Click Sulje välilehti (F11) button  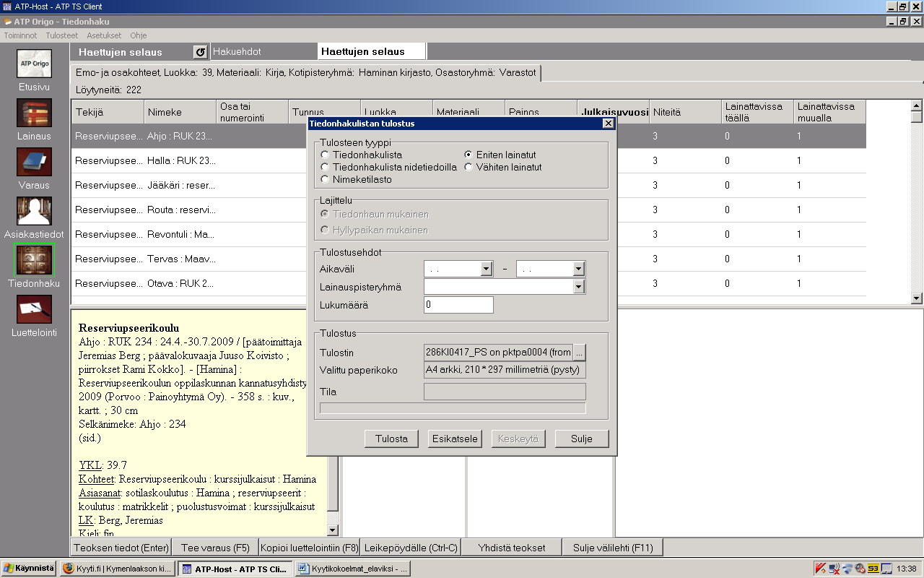coord(613,548)
